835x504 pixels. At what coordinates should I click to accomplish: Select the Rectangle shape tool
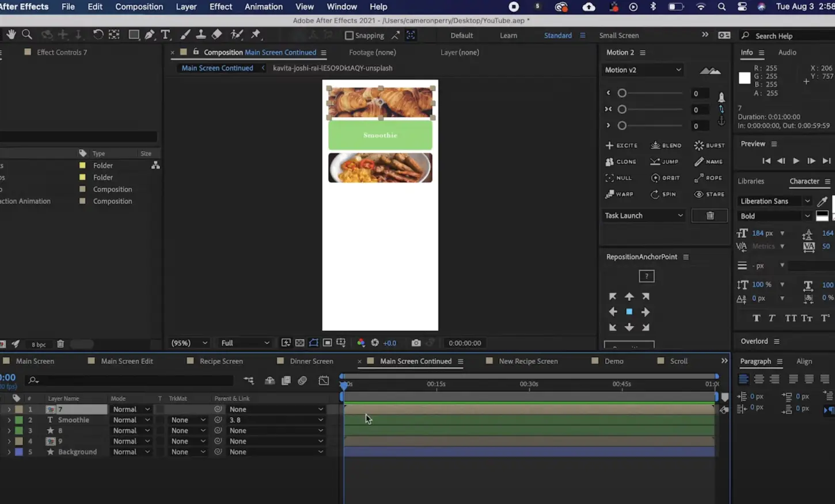(x=134, y=35)
